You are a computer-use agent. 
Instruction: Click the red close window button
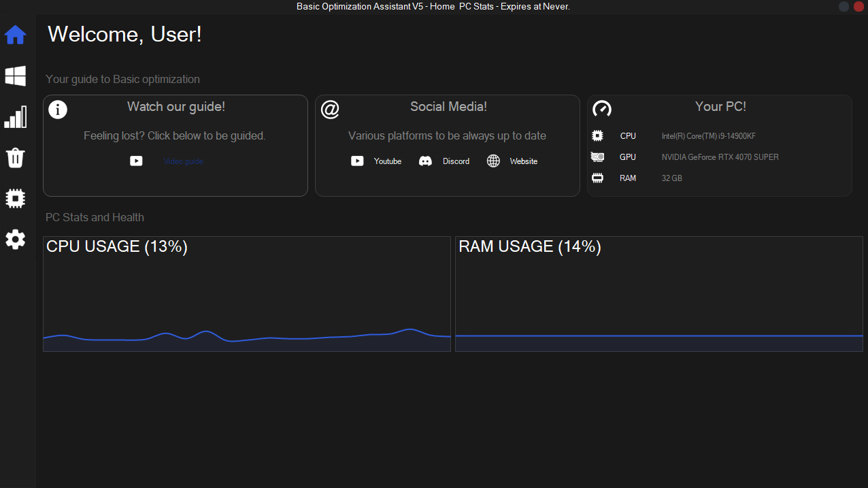(858, 7)
